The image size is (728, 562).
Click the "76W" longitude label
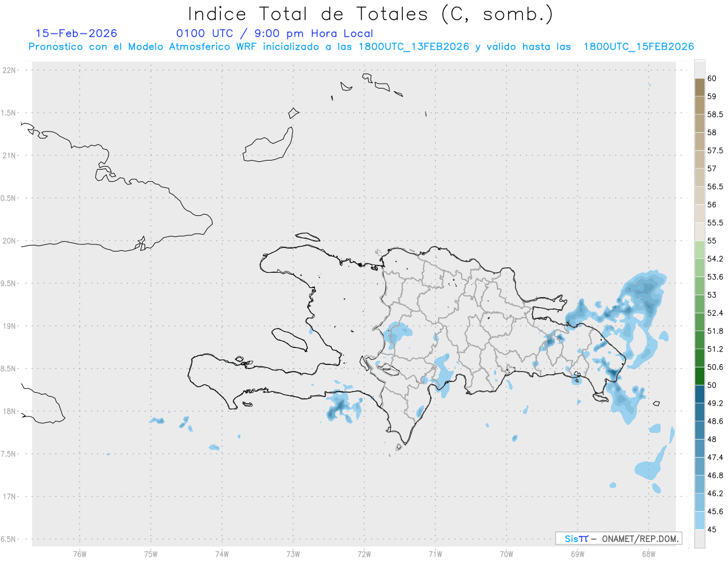(x=79, y=554)
